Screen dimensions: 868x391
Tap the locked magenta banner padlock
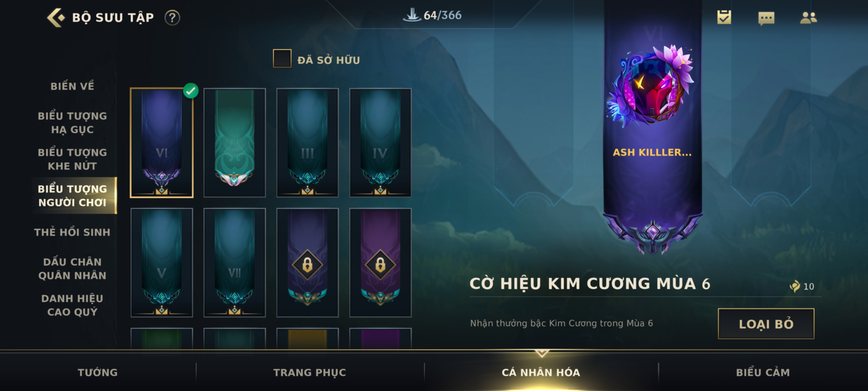tap(380, 265)
